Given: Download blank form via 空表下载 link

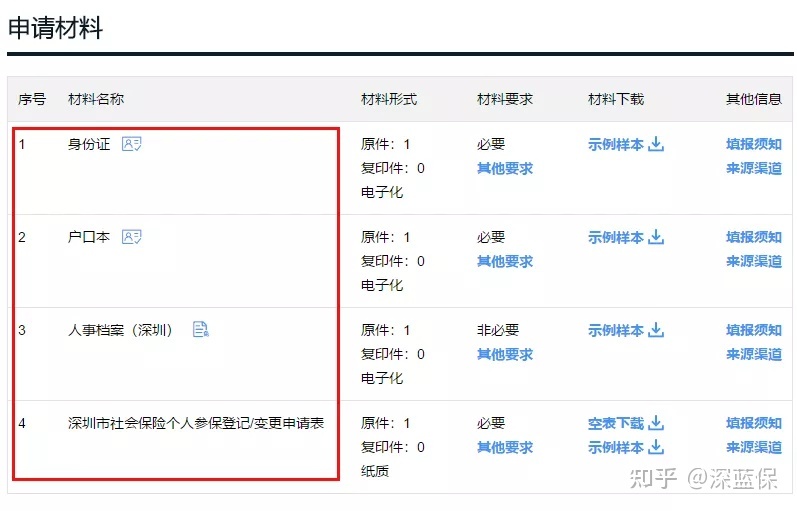Looking at the screenshot, I should click(x=616, y=424).
